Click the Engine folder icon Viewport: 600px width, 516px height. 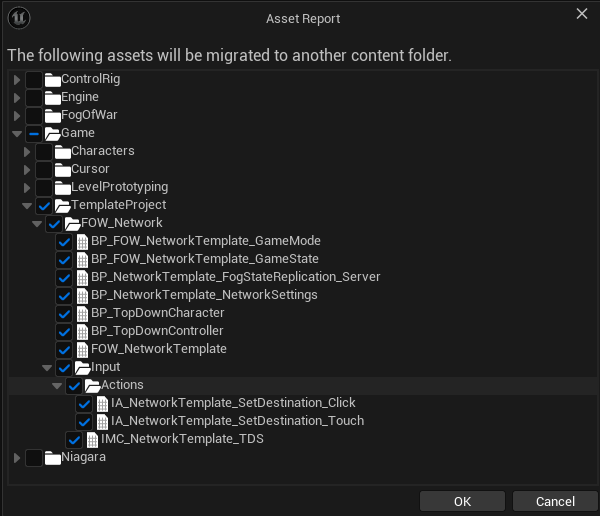point(52,98)
